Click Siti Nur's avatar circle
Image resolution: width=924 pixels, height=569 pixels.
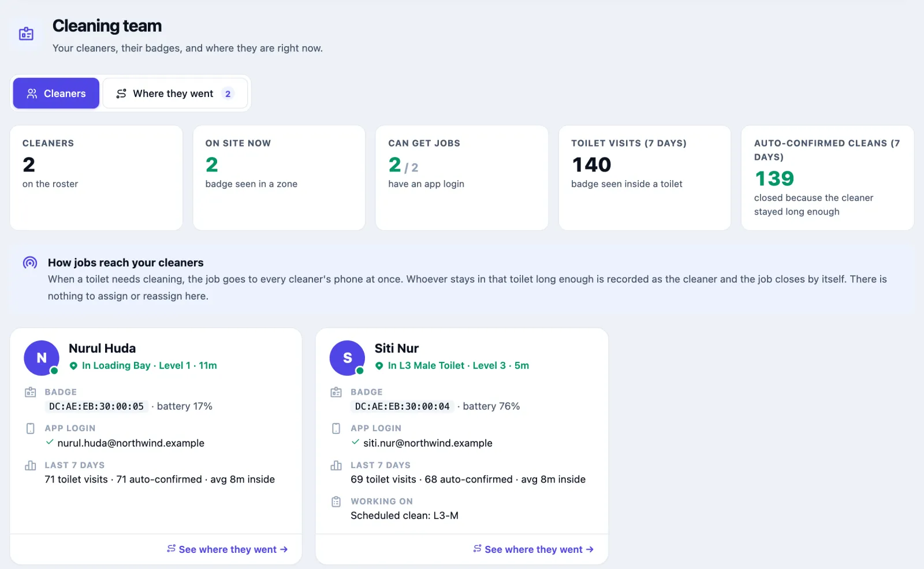coord(347,358)
